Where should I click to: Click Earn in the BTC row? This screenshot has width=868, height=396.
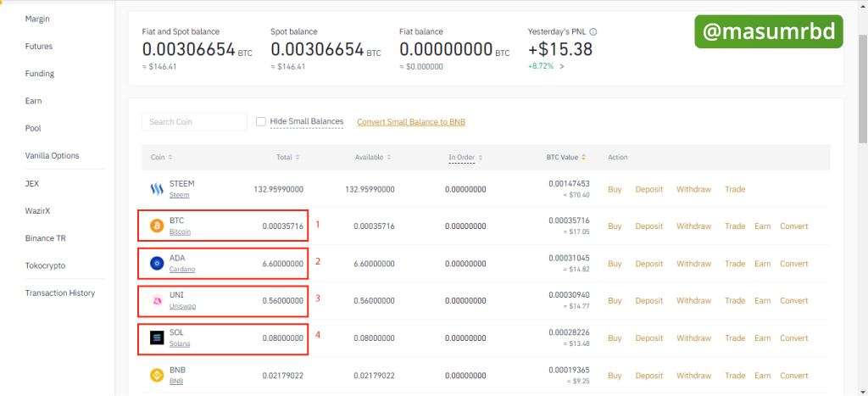[763, 226]
